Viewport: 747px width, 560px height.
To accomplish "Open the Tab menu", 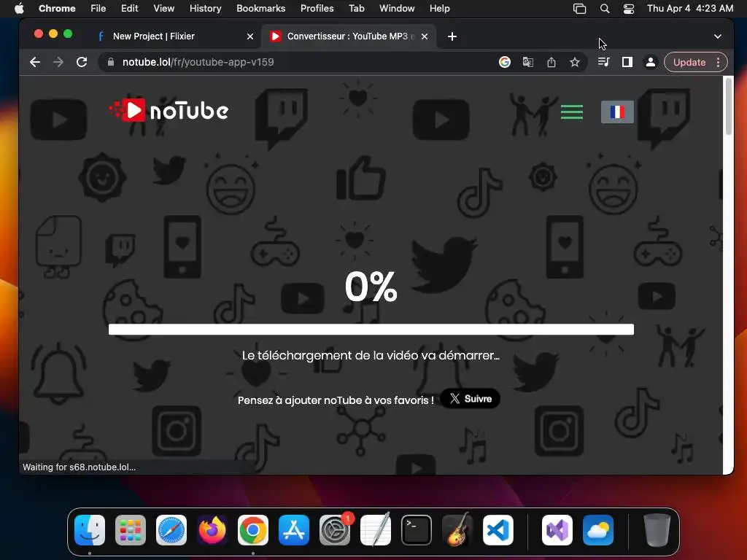I will point(356,8).
